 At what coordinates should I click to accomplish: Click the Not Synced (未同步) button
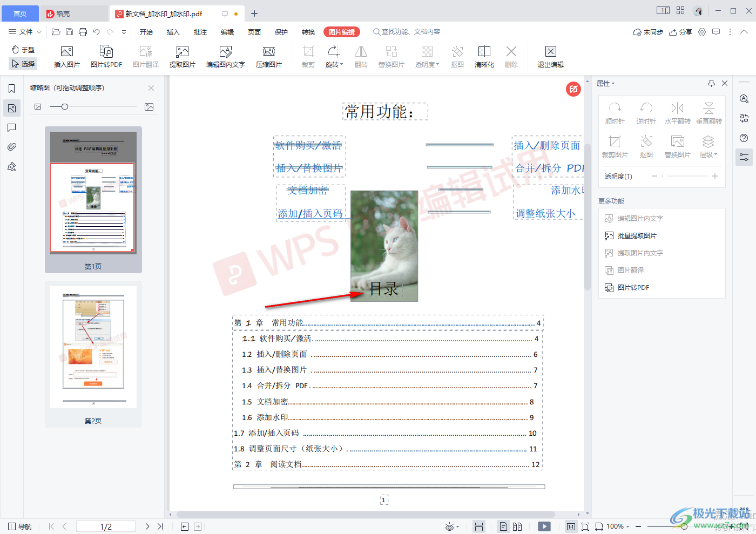[x=648, y=32]
